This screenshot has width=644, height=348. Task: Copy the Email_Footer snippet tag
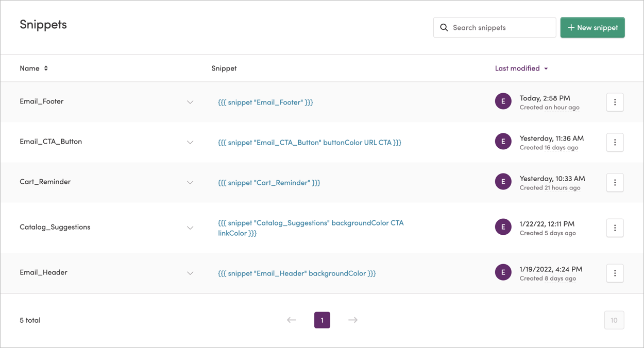pos(265,102)
